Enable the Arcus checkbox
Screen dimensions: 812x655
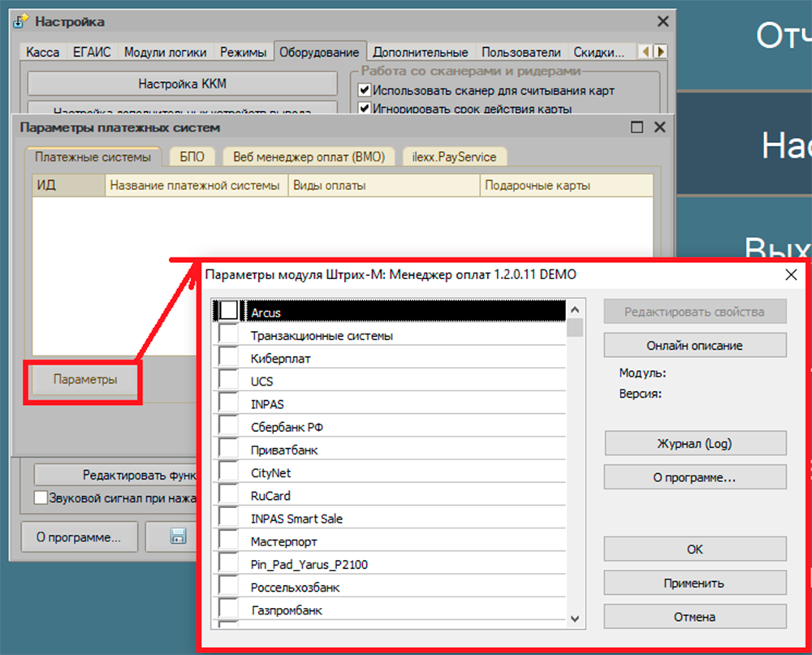pyautogui.click(x=228, y=311)
